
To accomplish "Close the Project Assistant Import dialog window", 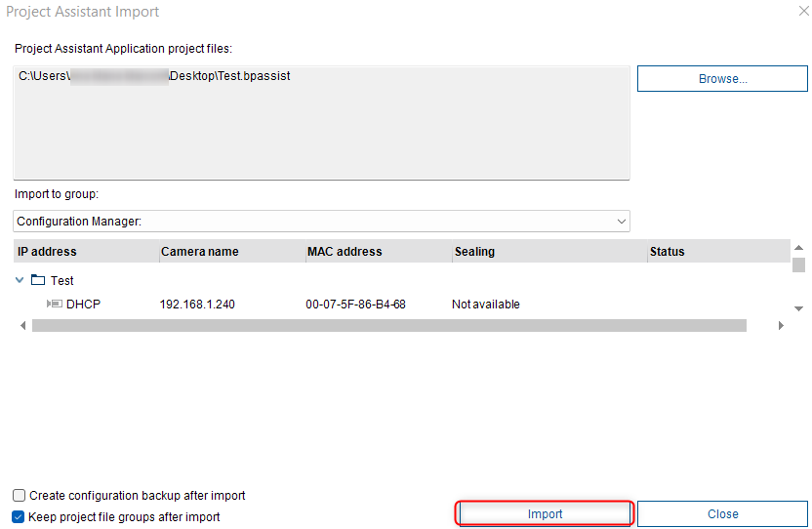I will click(802, 12).
